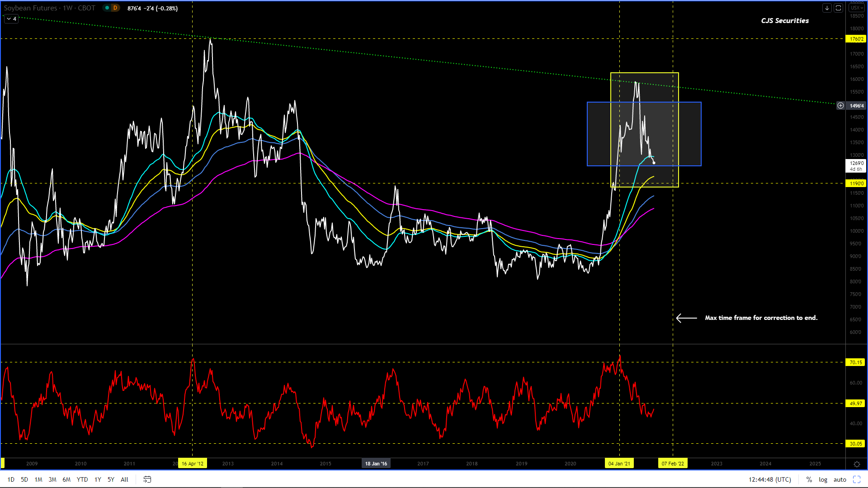
Task: Click the fullscreen mode icon at bottom right
Action: pos(857,479)
